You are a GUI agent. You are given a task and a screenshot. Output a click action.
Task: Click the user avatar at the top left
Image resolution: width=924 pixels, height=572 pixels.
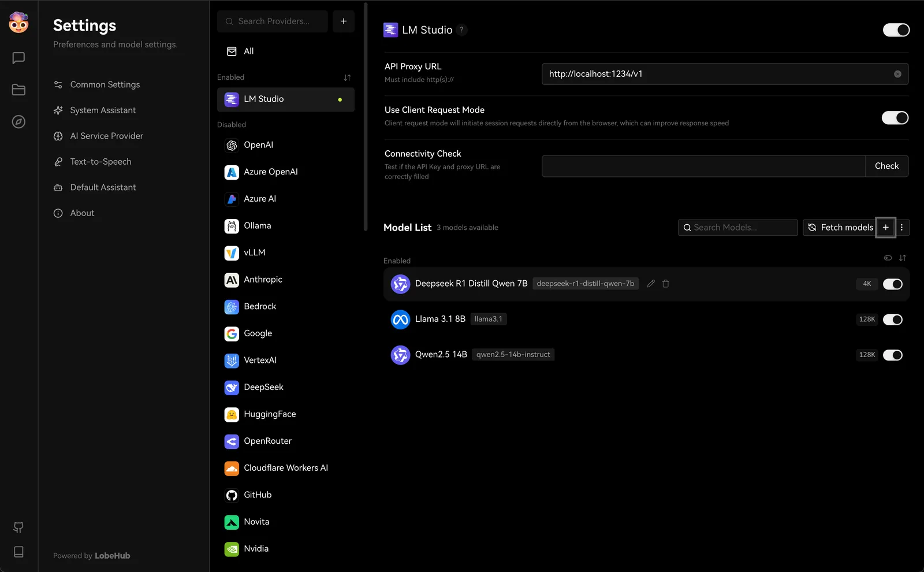pyautogui.click(x=18, y=23)
